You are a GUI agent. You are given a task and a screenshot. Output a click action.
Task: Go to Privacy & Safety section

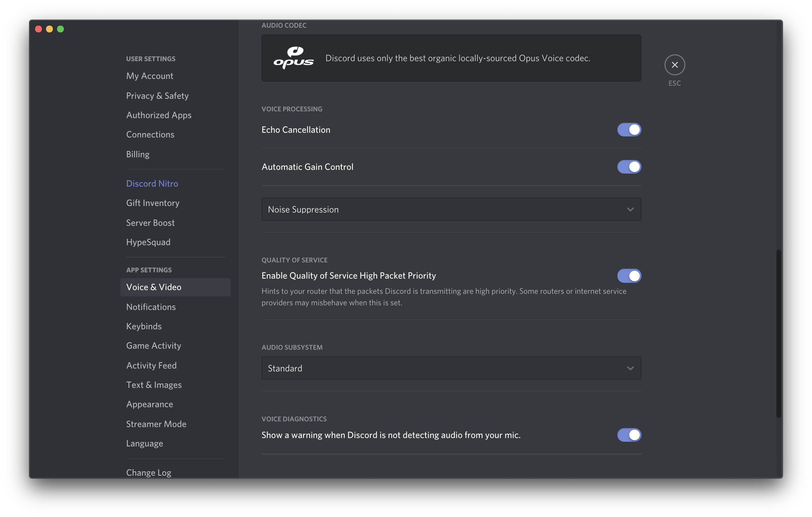157,96
